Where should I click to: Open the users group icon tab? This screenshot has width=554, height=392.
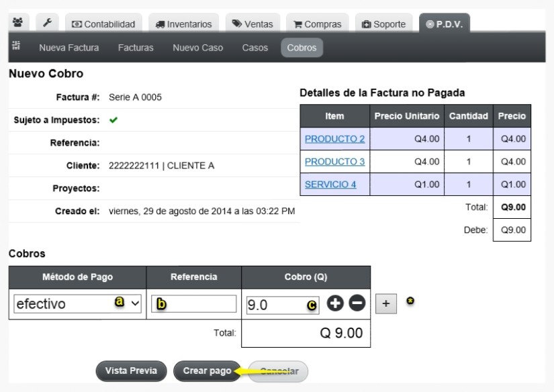[17, 23]
